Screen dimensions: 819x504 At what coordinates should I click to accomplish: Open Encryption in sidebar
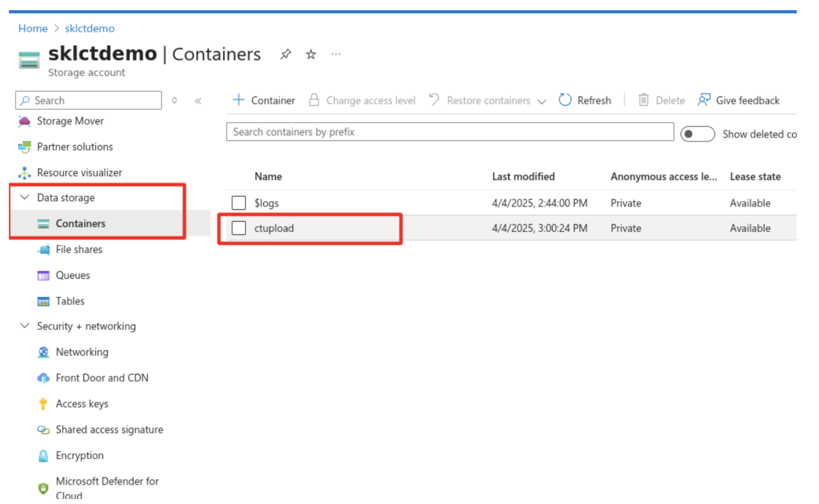(80, 455)
